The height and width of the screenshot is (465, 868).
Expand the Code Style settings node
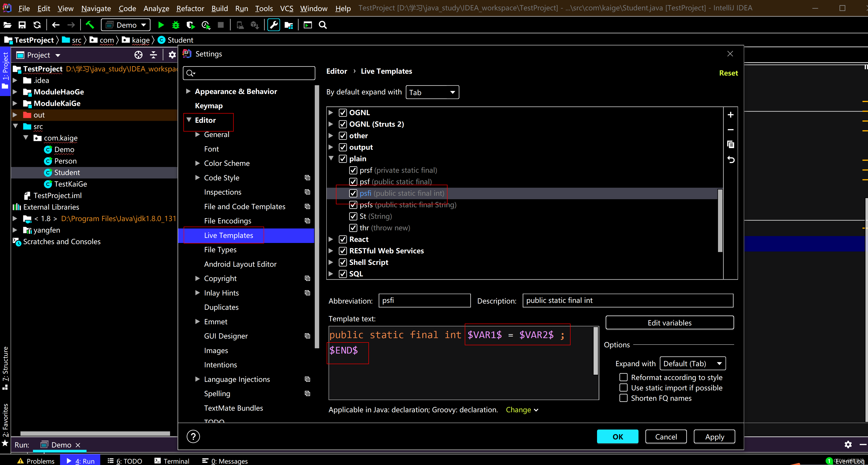[x=197, y=177]
